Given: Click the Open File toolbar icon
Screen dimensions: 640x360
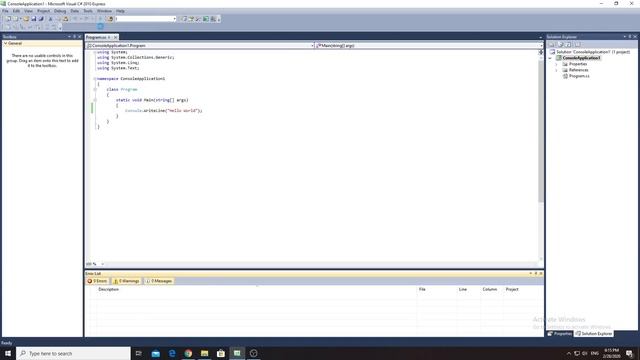Looking at the screenshot, I should [x=26, y=19].
